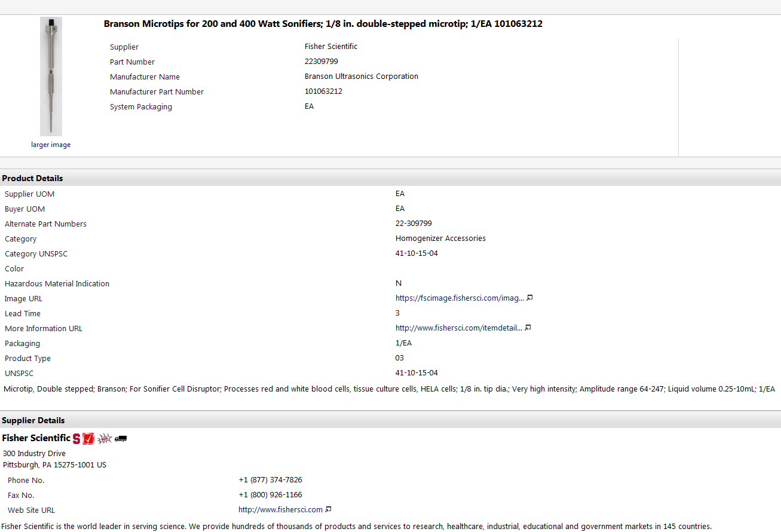Click the microtip product thumbnail image
Screen dimensions: 781x532
(51, 76)
